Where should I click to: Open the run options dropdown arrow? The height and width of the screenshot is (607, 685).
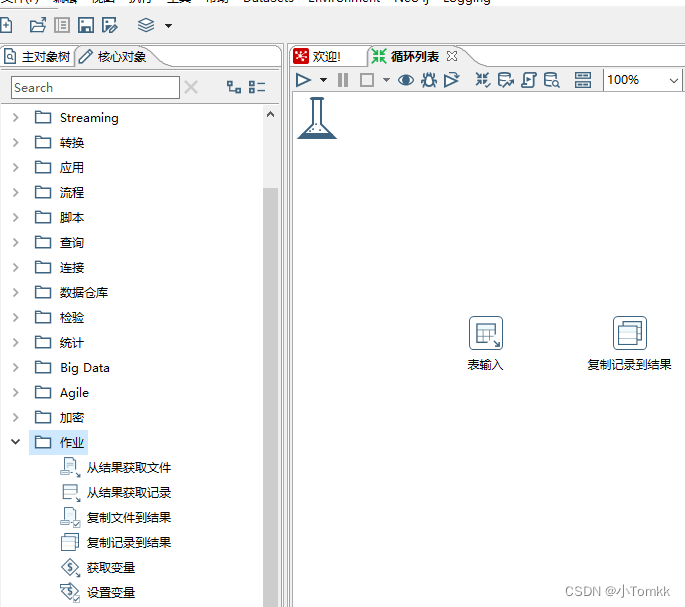click(323, 80)
